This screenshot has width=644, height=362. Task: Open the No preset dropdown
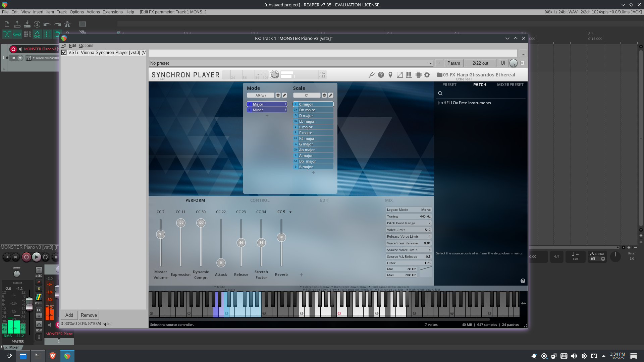291,63
